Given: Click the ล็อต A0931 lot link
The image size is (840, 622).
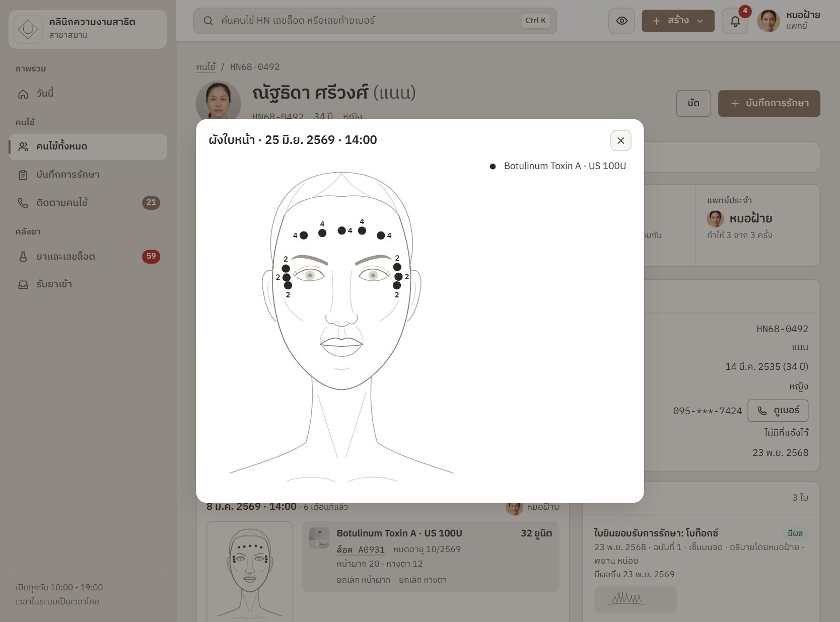Looking at the screenshot, I should pyautogui.click(x=361, y=550).
